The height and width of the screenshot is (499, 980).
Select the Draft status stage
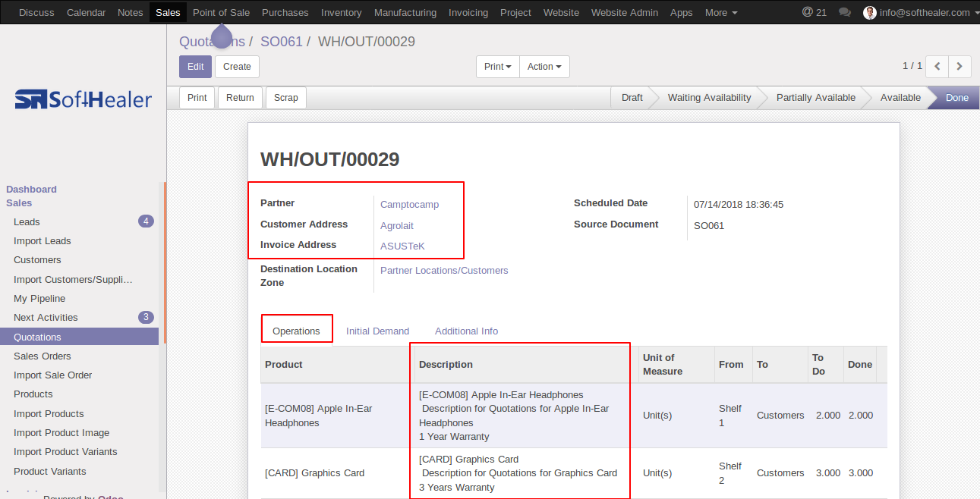tap(632, 98)
